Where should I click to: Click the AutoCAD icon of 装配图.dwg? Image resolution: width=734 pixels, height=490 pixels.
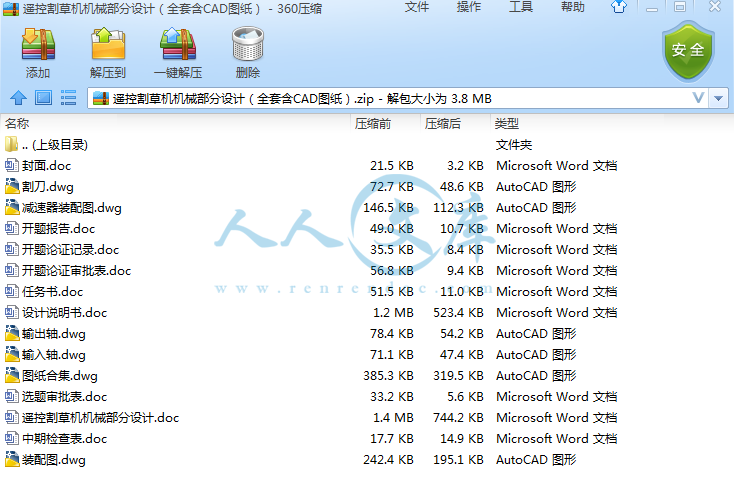(x=12, y=459)
